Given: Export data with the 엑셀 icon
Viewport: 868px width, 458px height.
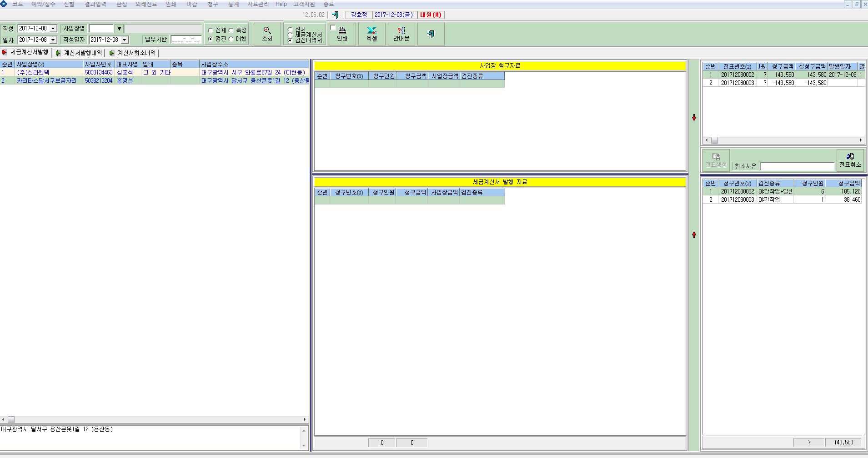Looking at the screenshot, I should (x=372, y=34).
